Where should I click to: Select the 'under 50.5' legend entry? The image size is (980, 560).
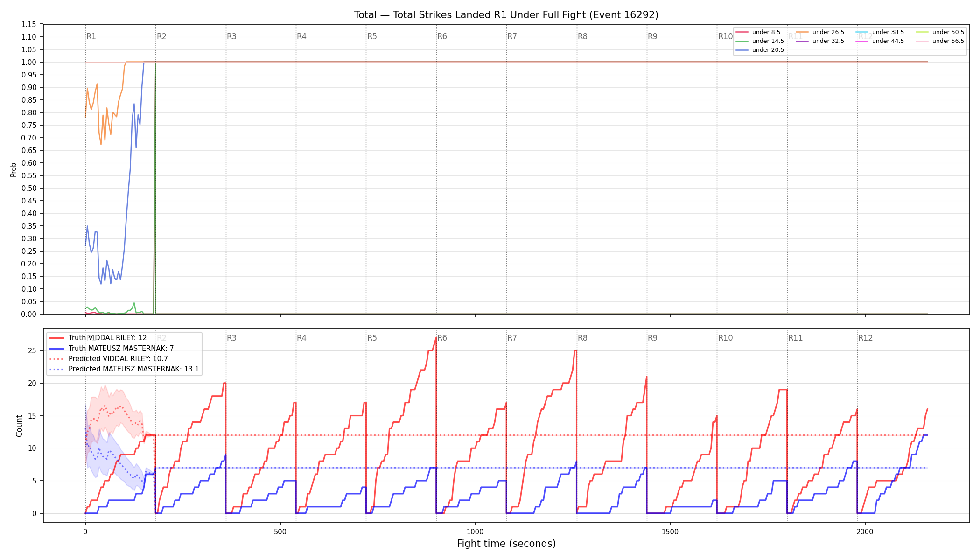click(940, 32)
